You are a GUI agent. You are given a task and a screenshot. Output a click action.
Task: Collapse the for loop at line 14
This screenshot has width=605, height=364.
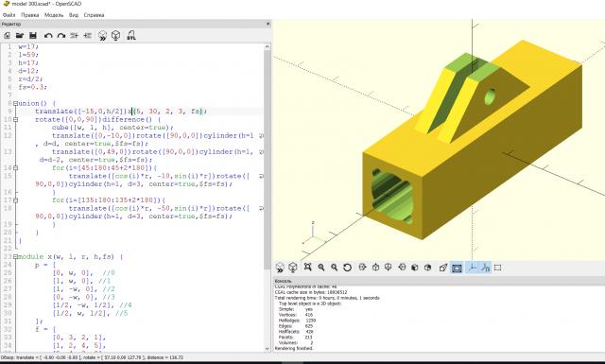click(x=15, y=168)
